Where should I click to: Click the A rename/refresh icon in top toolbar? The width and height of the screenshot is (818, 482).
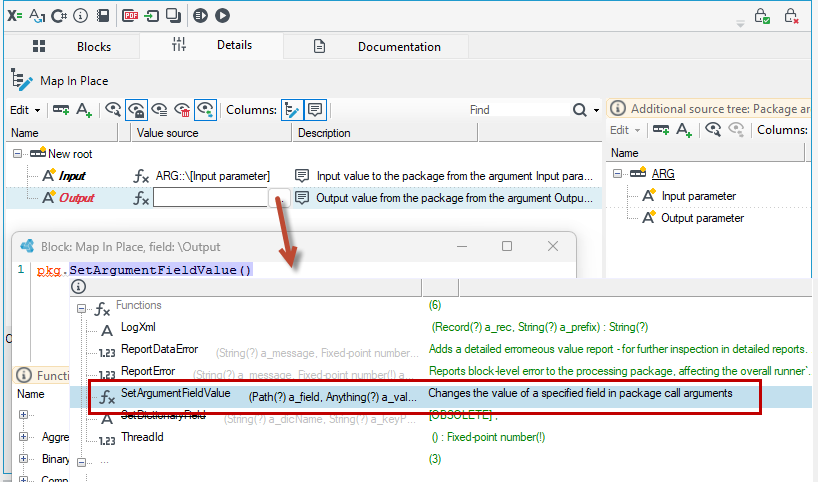pos(37,16)
